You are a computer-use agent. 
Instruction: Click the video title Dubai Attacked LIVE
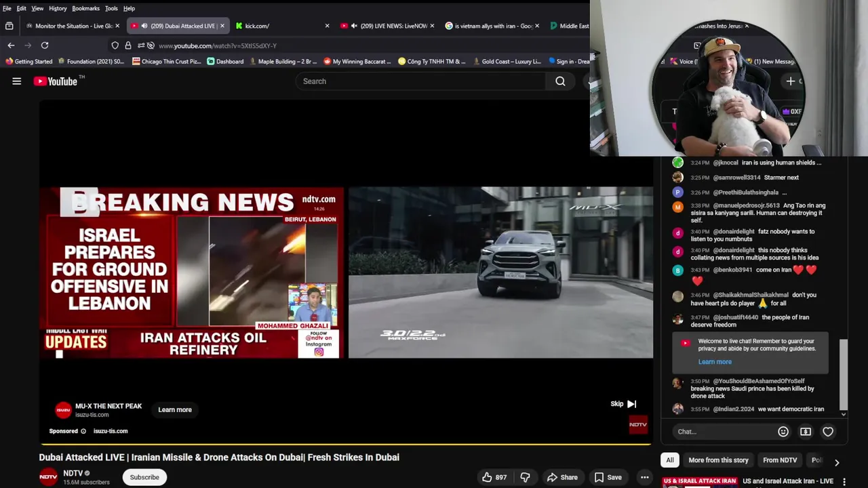(x=219, y=457)
